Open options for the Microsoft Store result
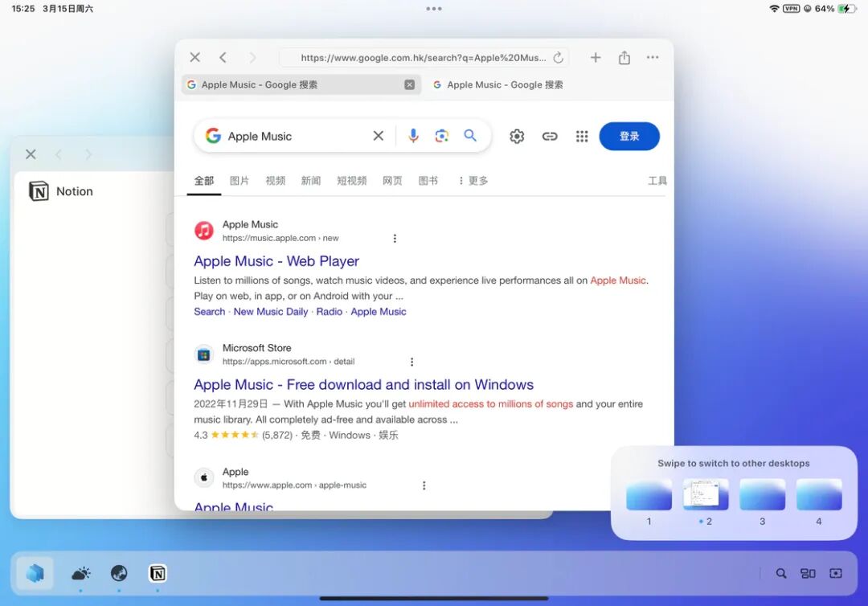868x606 pixels. [411, 362]
